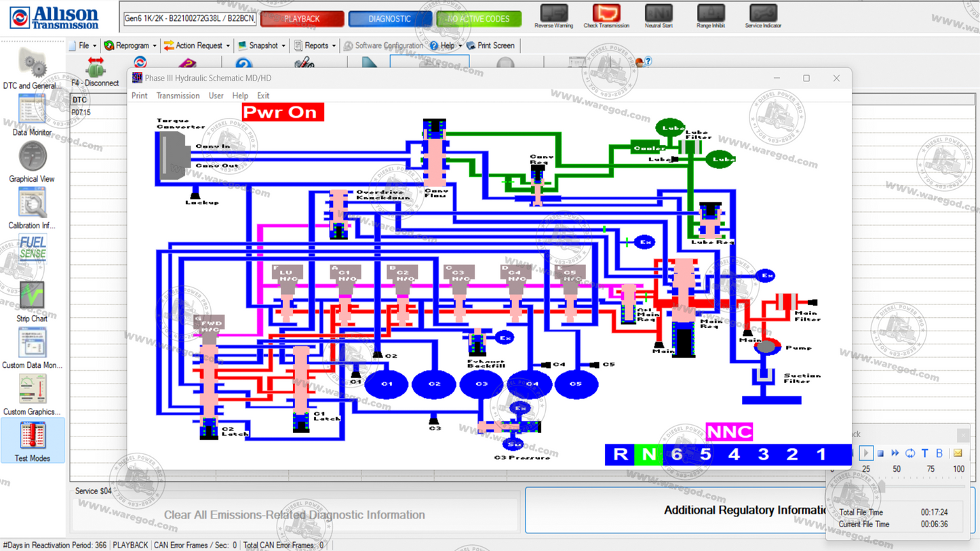Maximize the Hydraulic Schematic window
The height and width of the screenshot is (551, 980).
806,79
